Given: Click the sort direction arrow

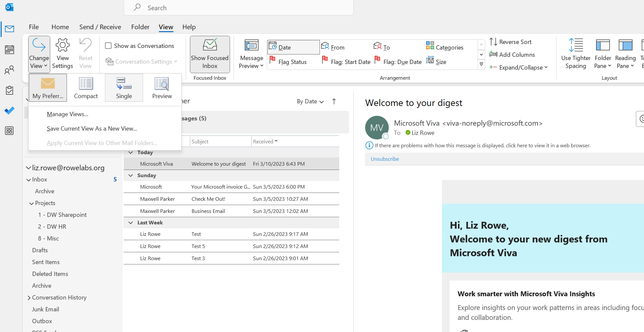Looking at the screenshot, I should pyautogui.click(x=334, y=101).
